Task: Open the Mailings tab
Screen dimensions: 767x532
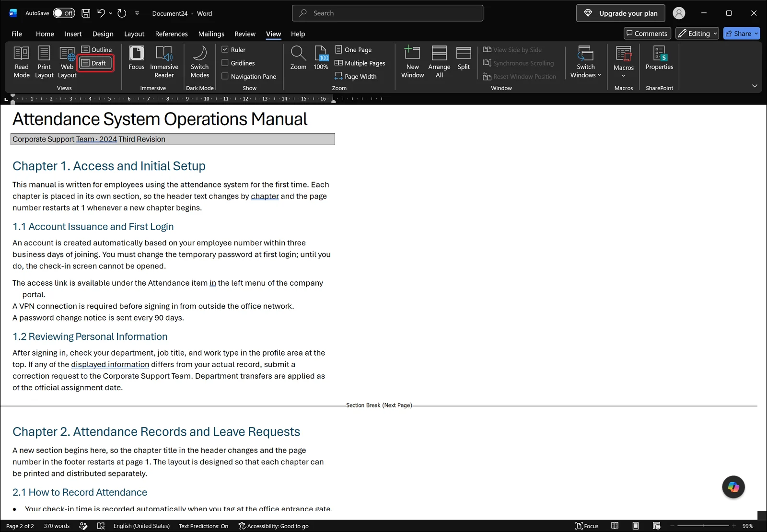Action: [211, 34]
